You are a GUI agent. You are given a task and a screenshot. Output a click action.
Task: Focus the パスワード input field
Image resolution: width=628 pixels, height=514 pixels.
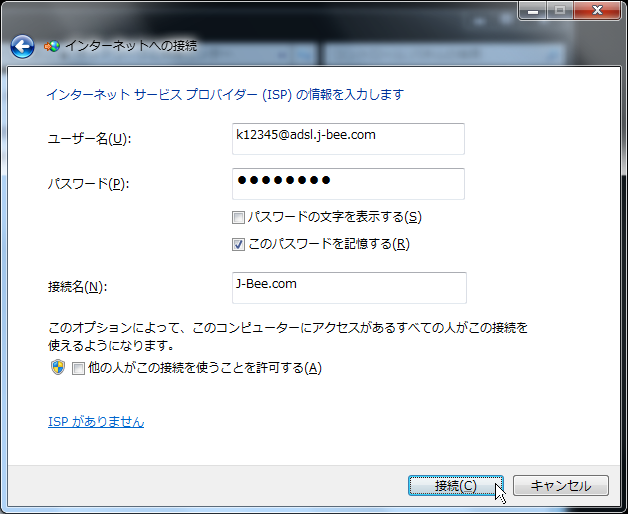click(x=348, y=184)
